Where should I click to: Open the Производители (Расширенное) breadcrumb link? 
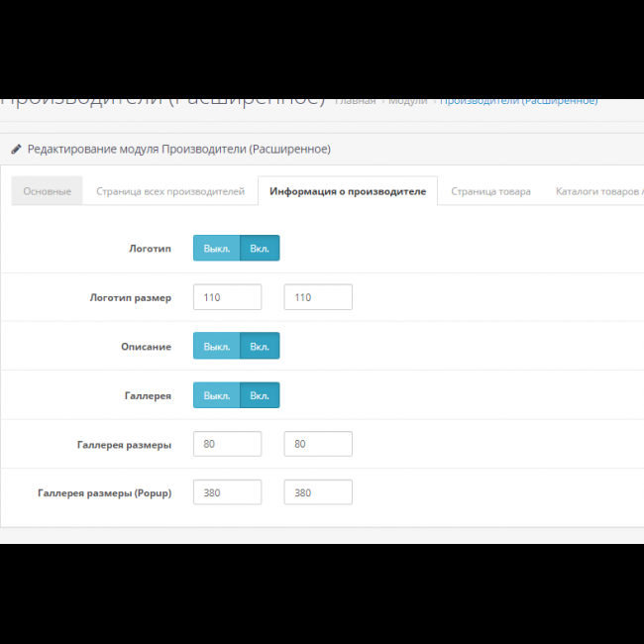tap(519, 100)
